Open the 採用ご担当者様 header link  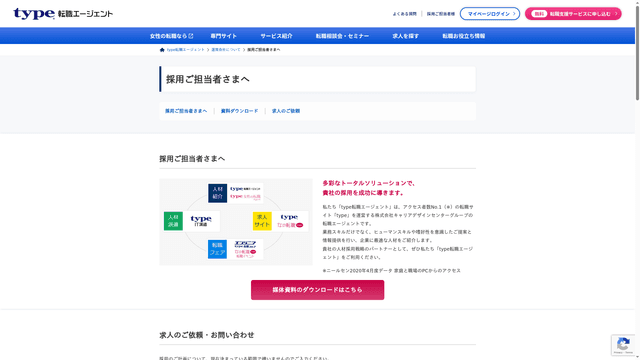click(x=440, y=14)
